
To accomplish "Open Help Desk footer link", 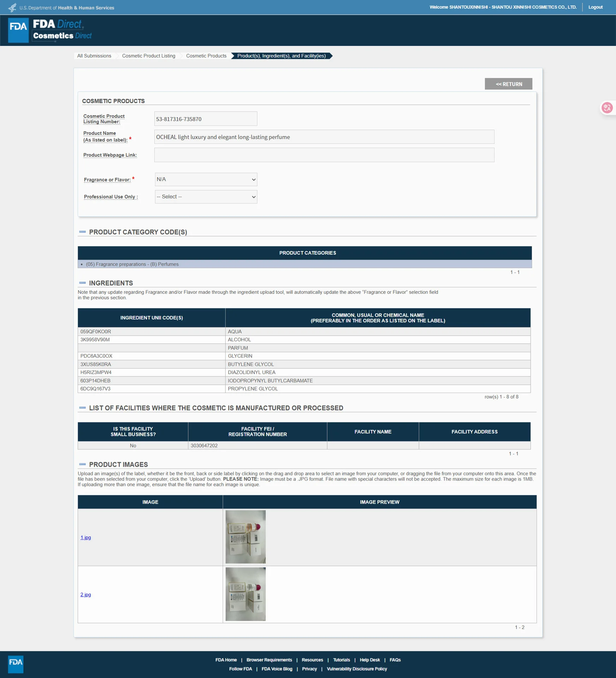I will (370, 660).
